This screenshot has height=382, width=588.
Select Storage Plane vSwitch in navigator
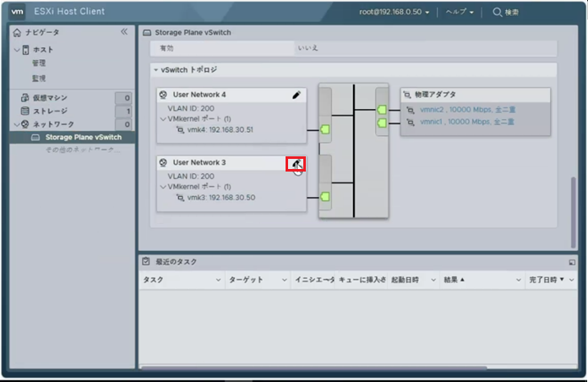tap(83, 137)
